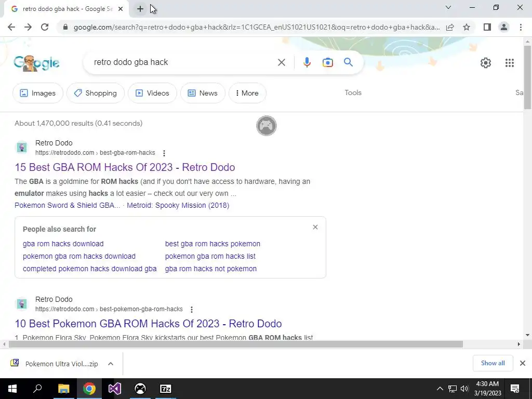Open Google quick settings gear
The width and height of the screenshot is (532, 399).
pos(486,63)
